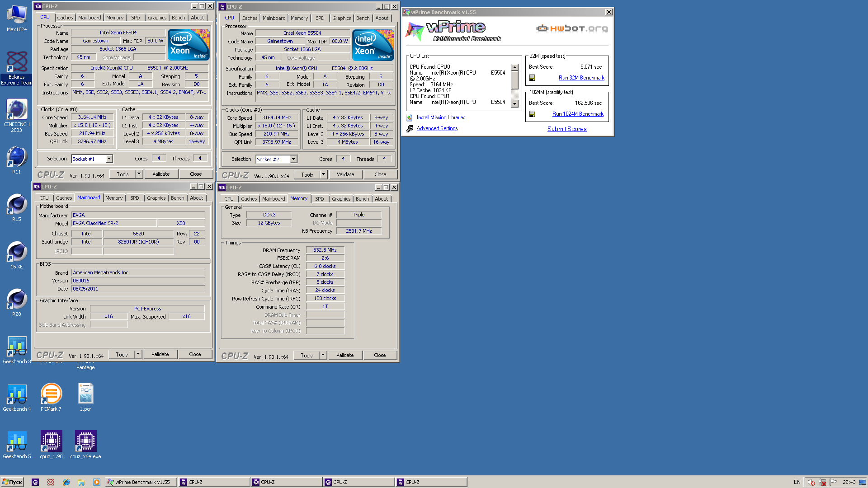The height and width of the screenshot is (488, 868).
Task: Click Run 32M Benchmark link
Action: [581, 78]
